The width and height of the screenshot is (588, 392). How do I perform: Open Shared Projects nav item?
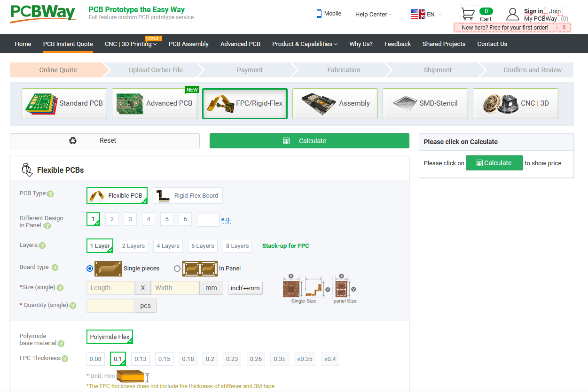[x=444, y=44]
